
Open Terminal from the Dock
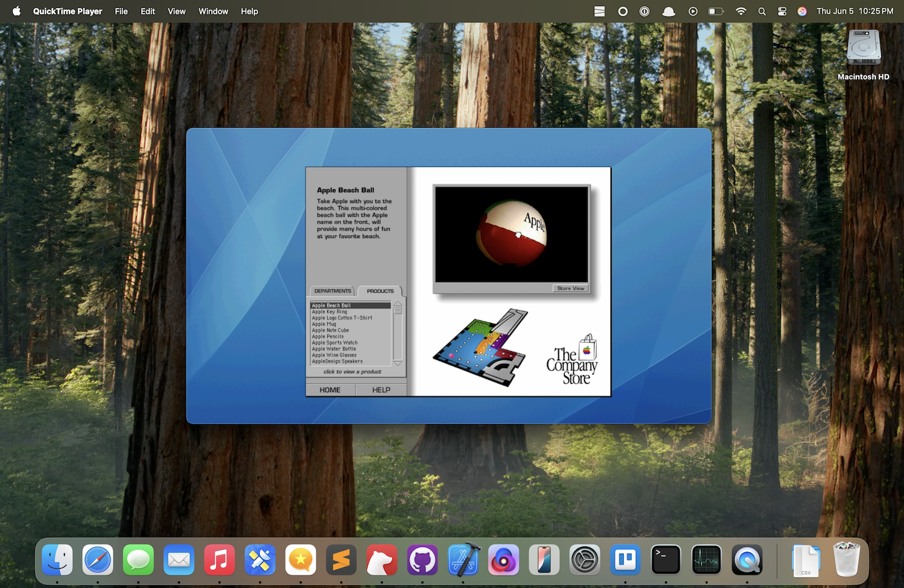pyautogui.click(x=666, y=560)
